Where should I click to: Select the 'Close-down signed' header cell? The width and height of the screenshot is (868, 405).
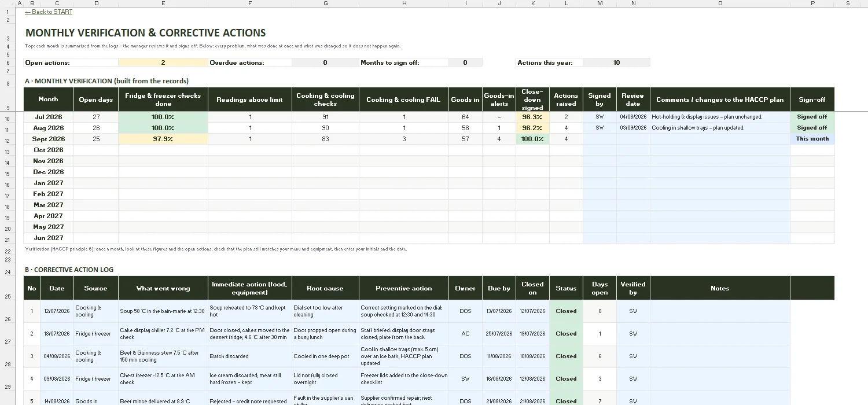click(532, 100)
